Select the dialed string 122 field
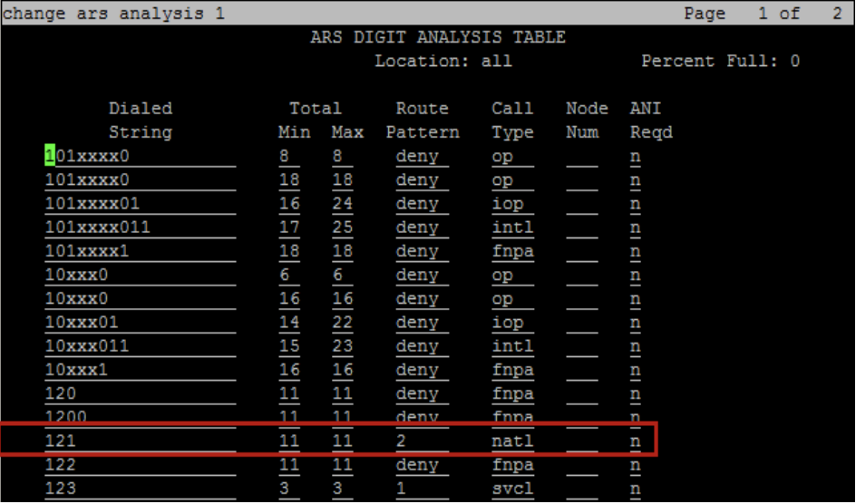This screenshot has width=856, height=504. [x=141, y=465]
